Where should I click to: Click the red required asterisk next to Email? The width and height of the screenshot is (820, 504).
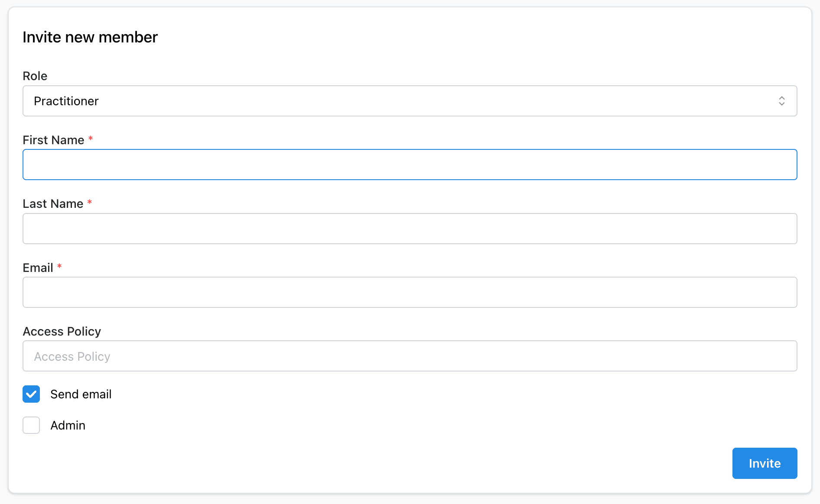pyautogui.click(x=59, y=266)
